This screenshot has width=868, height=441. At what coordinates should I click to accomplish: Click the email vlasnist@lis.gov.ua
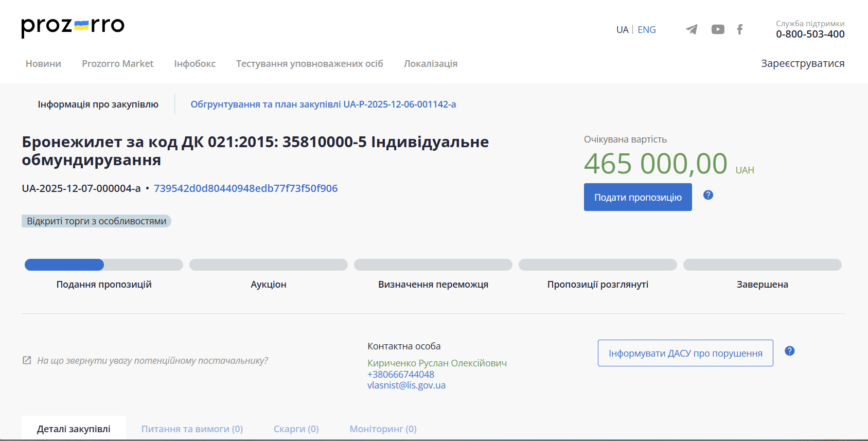(x=406, y=385)
